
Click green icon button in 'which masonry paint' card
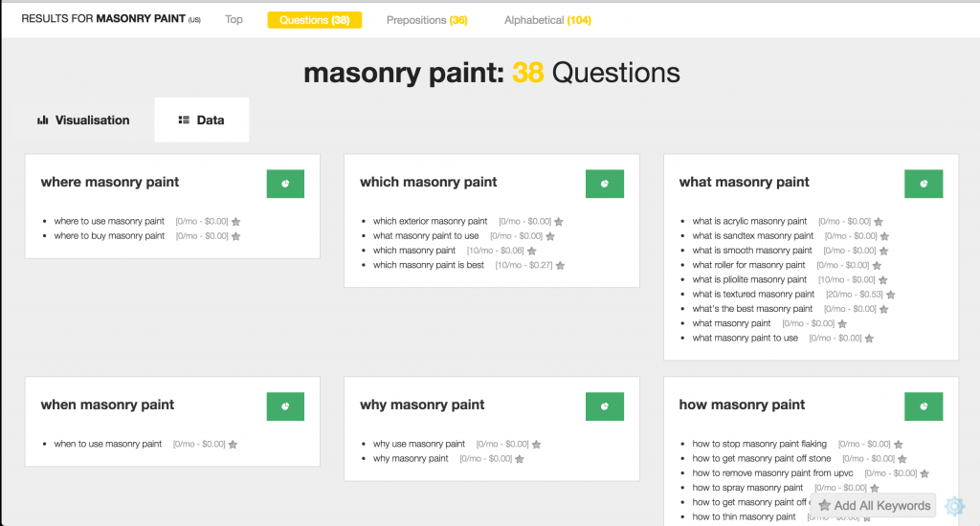[604, 184]
